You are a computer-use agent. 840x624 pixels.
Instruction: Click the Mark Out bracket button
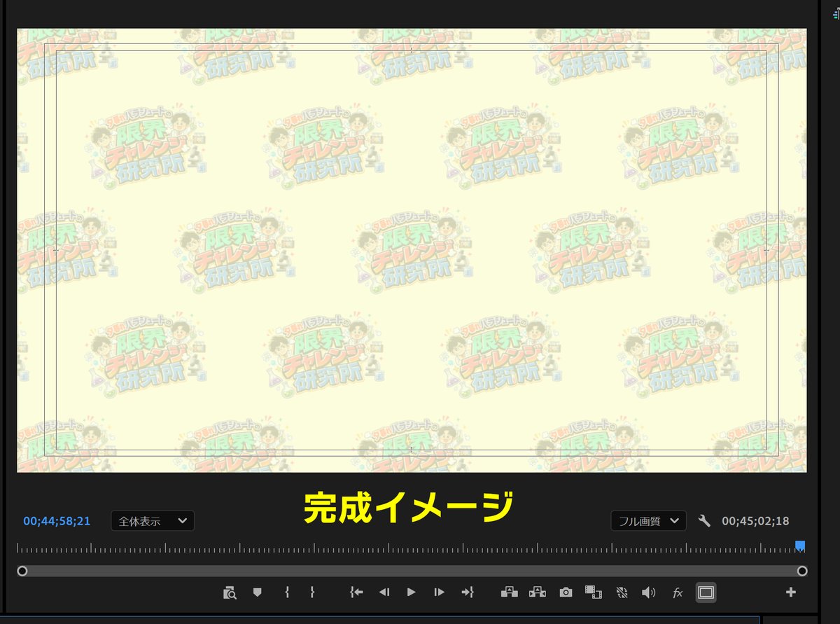[312, 592]
